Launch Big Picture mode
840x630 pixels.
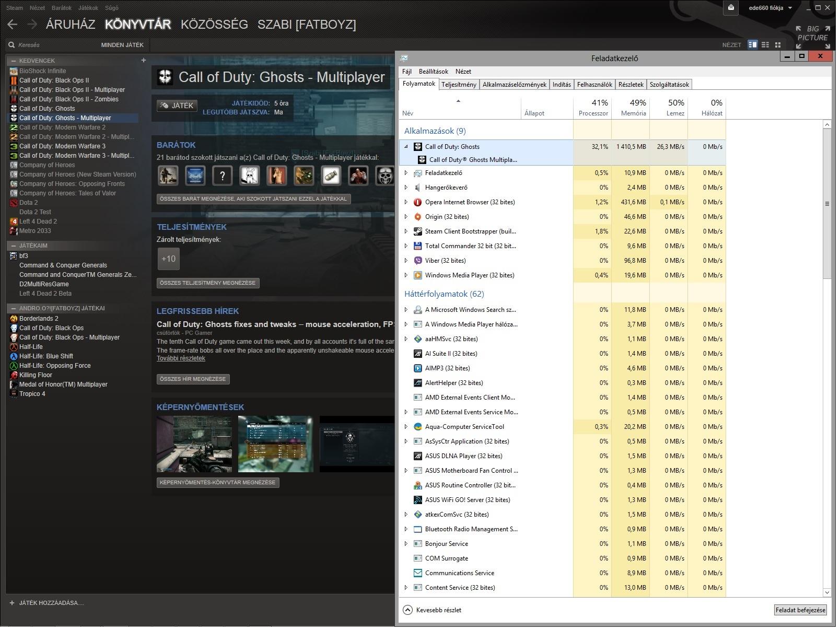pyautogui.click(x=813, y=37)
